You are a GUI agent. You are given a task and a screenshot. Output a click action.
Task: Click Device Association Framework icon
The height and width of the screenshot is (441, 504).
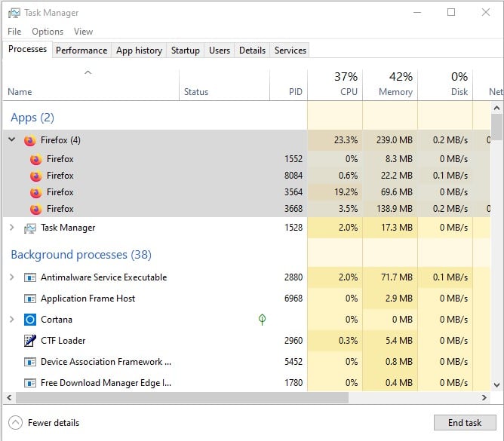click(x=30, y=362)
